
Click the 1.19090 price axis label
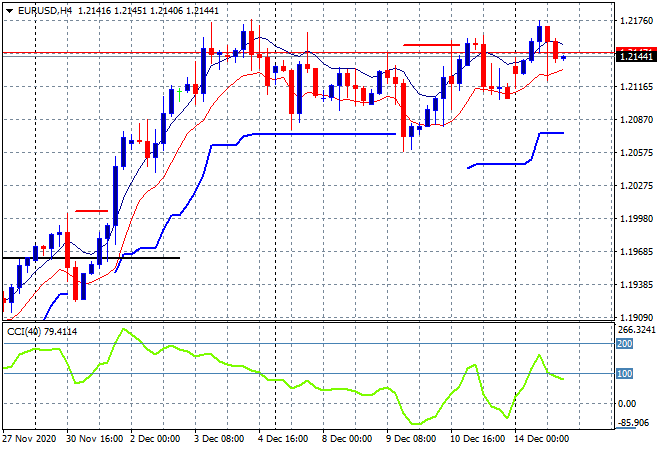[636, 317]
